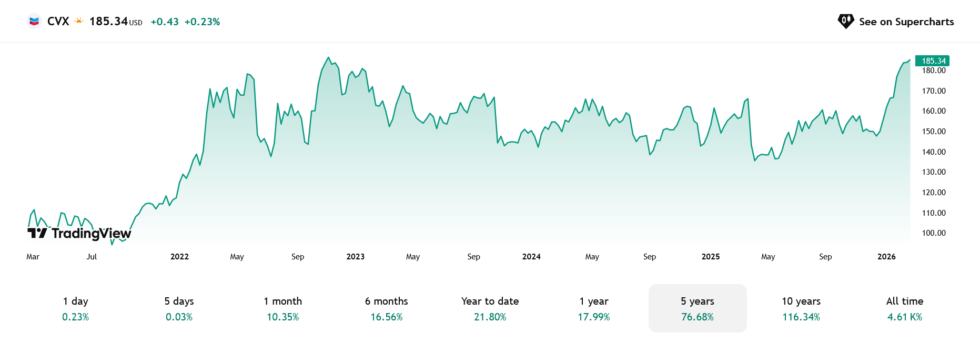
Task: Select the 1 day range
Action: [x=76, y=308]
